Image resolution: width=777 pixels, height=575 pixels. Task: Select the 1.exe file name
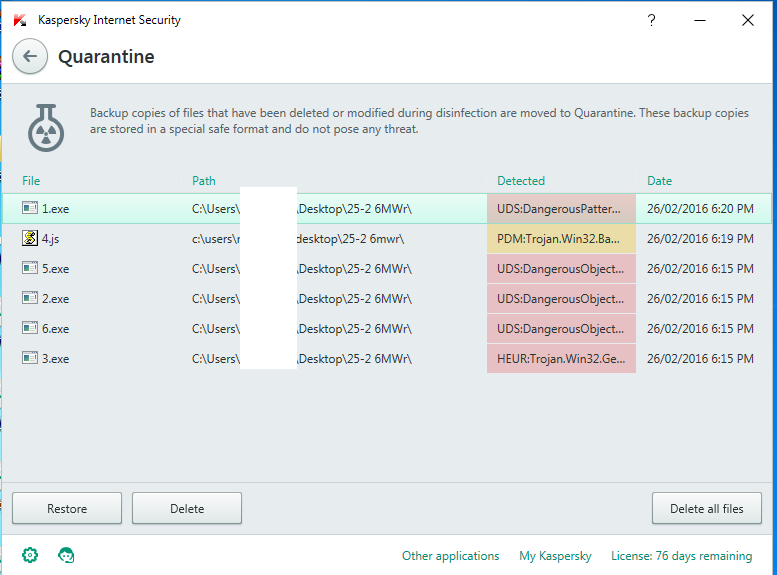coord(56,209)
